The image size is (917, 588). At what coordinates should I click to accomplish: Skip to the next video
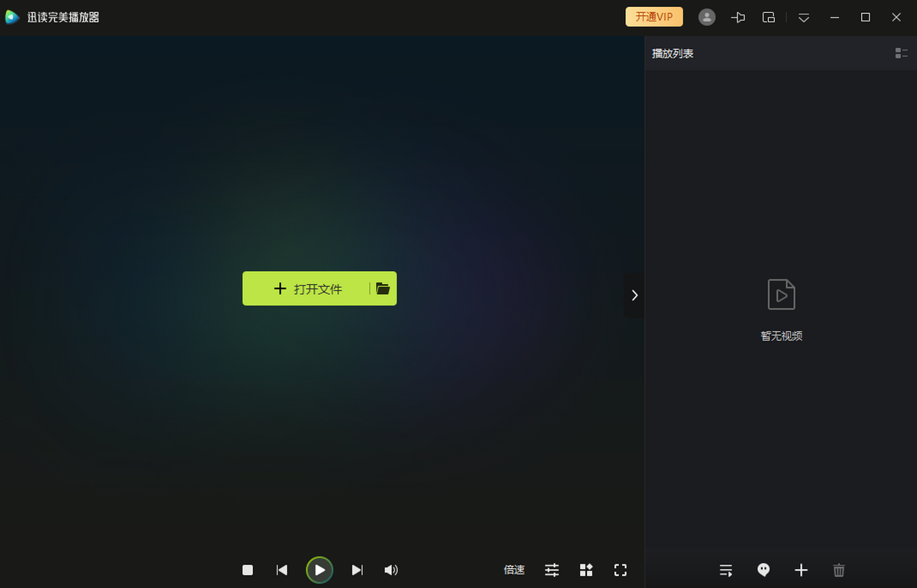357,570
